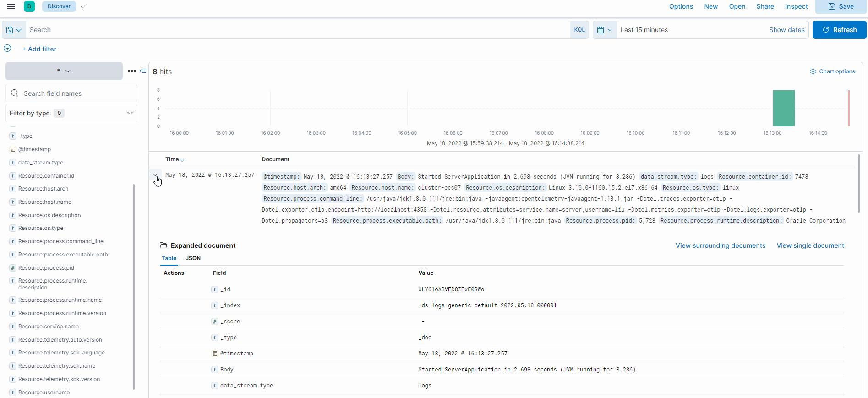Viewport: 868px width, 398px height.
Task: Click View surrounding documents link
Action: tap(720, 245)
